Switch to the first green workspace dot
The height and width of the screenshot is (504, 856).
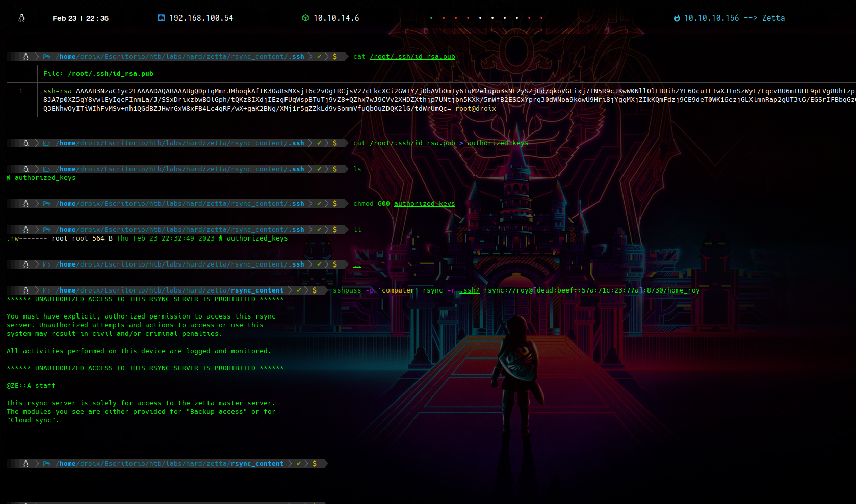click(x=431, y=18)
